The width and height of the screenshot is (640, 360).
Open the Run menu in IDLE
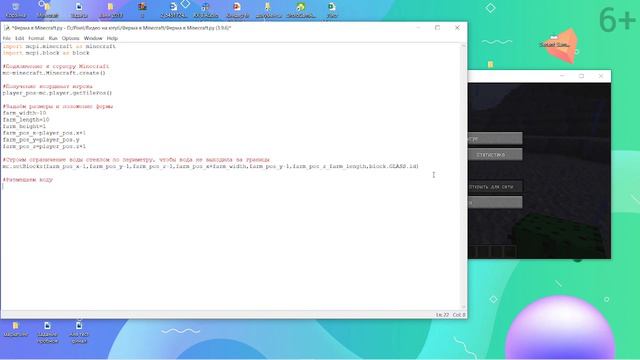pyautogui.click(x=53, y=38)
